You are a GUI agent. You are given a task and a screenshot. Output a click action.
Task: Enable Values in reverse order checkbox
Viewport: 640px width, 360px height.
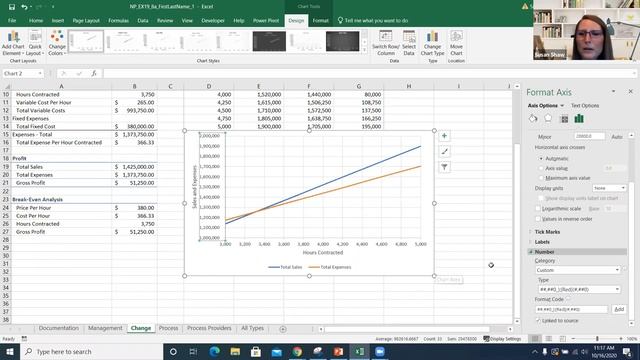(538, 219)
